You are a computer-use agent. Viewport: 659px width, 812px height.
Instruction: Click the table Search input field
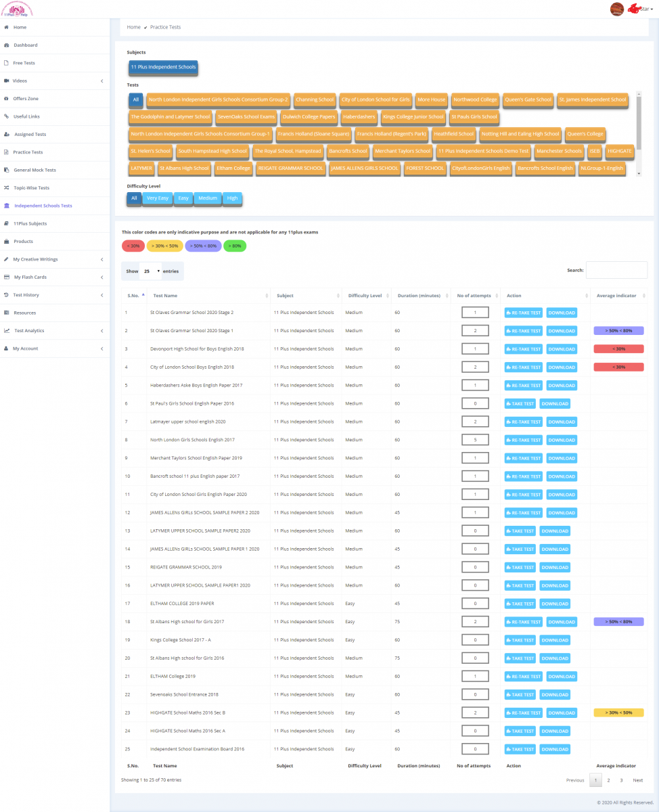click(616, 270)
